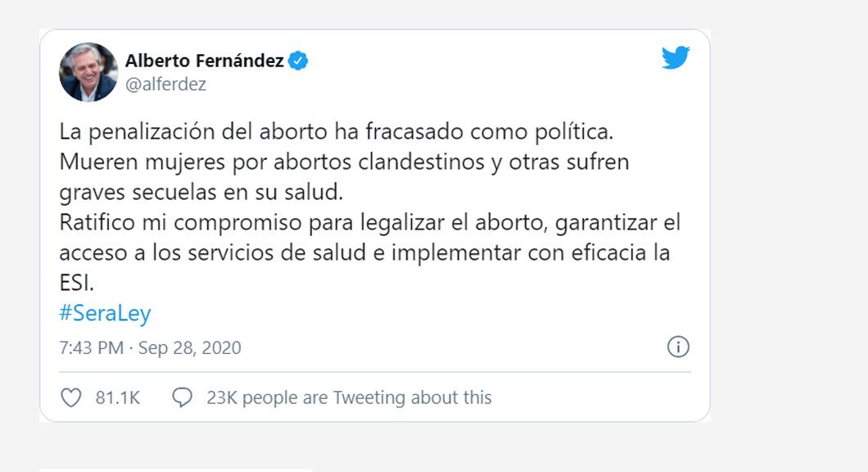Like the tweet with the heart icon
Screen dimensions: 868x472
coord(72,398)
